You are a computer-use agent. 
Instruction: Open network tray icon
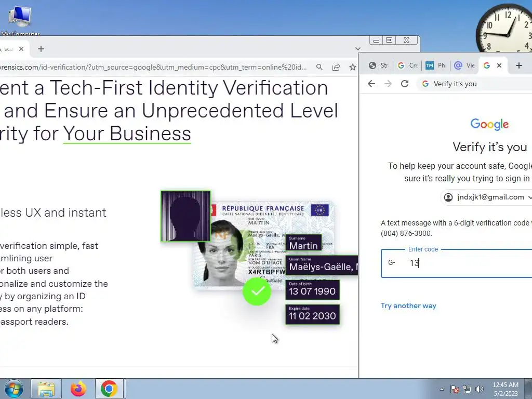[x=467, y=389]
